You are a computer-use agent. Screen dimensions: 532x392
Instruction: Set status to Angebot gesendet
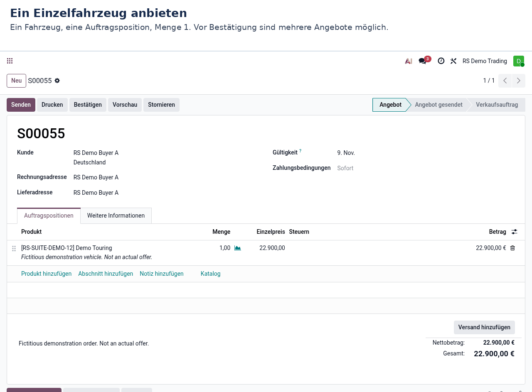click(x=438, y=105)
